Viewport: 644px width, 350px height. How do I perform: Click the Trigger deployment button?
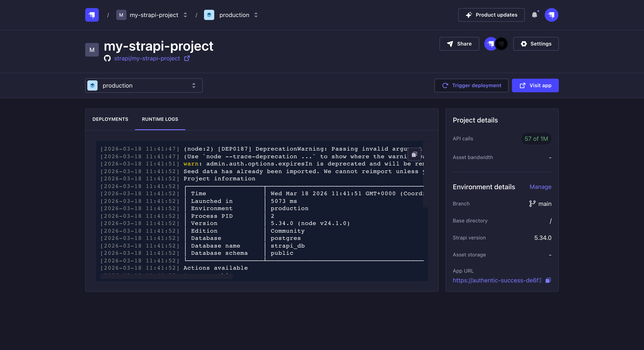pyautogui.click(x=471, y=85)
